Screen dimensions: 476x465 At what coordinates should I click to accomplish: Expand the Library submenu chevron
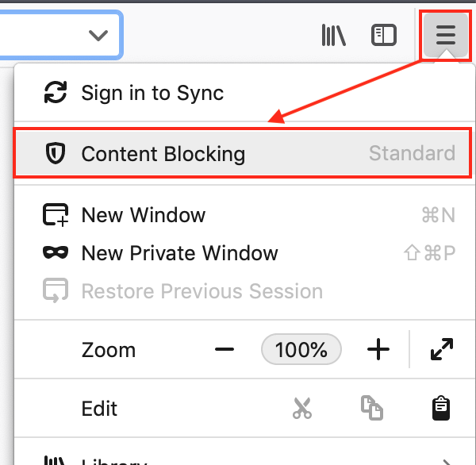pos(448,460)
